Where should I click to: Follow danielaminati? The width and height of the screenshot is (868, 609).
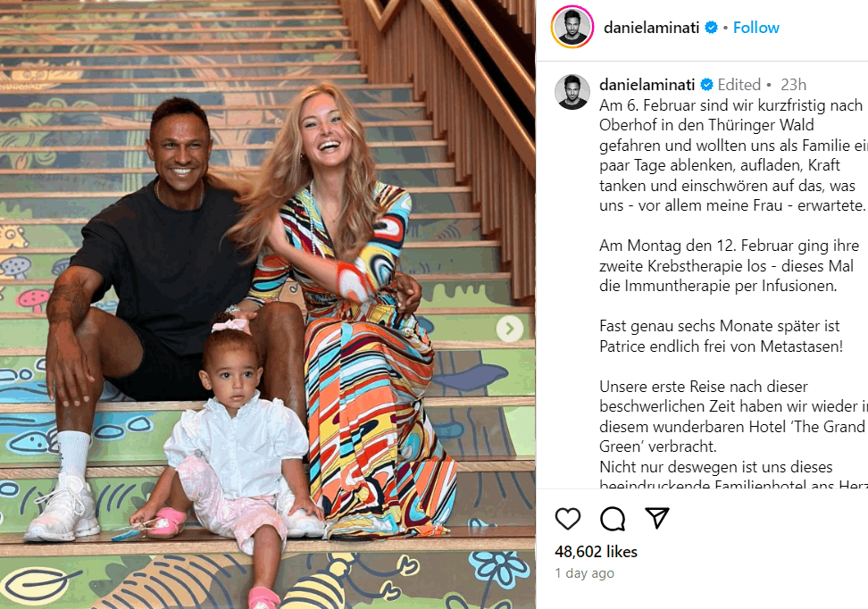click(755, 27)
